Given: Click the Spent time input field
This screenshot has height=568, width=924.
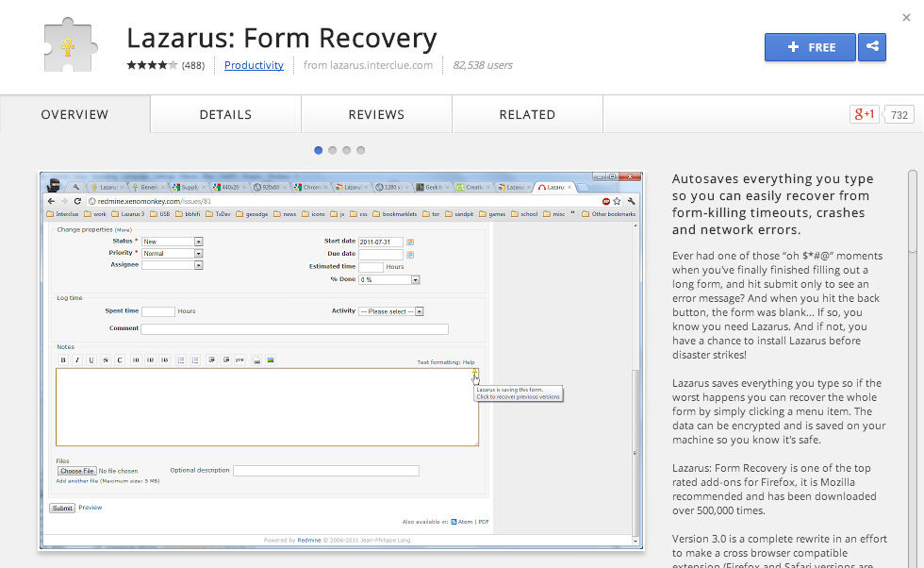Looking at the screenshot, I should pos(158,311).
